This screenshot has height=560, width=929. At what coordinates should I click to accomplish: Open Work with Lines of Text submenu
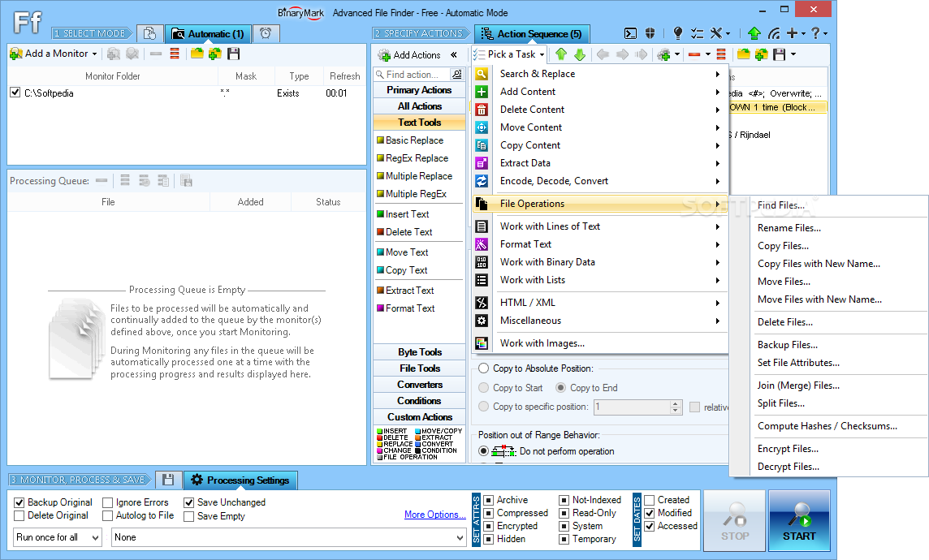pos(599,226)
